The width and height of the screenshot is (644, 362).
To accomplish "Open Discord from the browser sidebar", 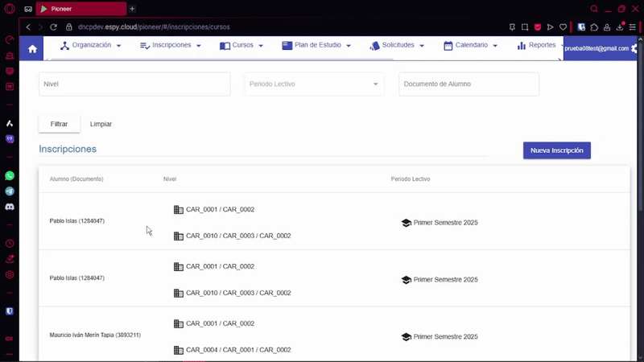I will 10,207.
